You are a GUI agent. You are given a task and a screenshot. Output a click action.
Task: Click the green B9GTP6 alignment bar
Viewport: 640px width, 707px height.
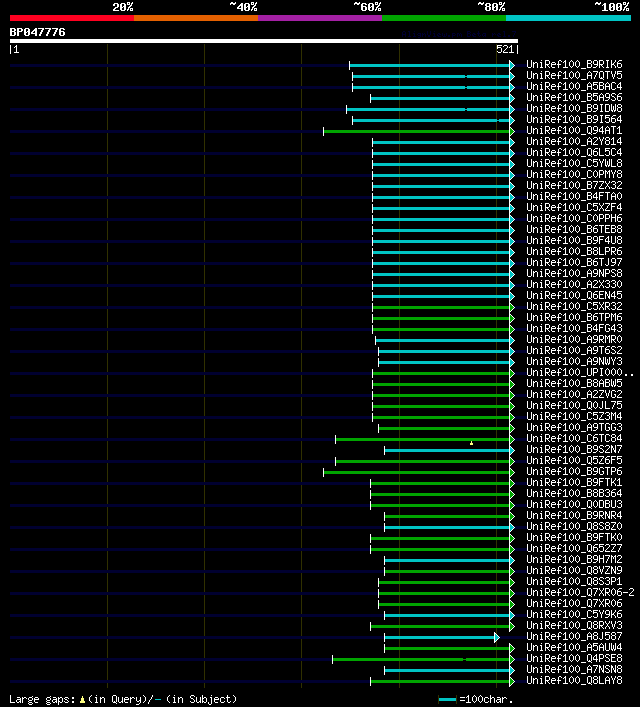click(x=416, y=472)
